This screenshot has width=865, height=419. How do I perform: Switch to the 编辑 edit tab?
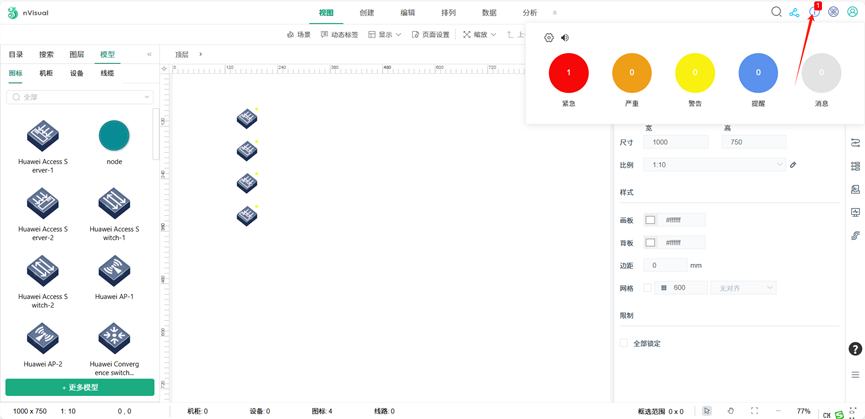coord(408,13)
